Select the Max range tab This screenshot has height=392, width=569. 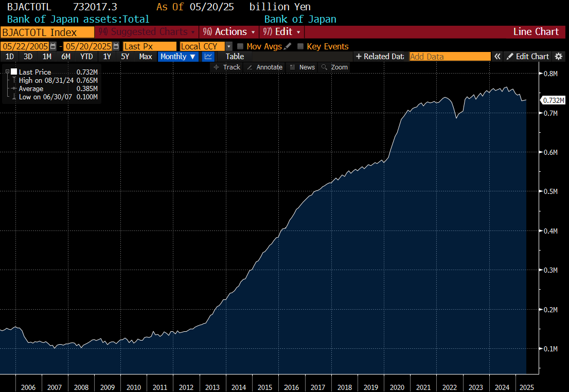(x=146, y=56)
